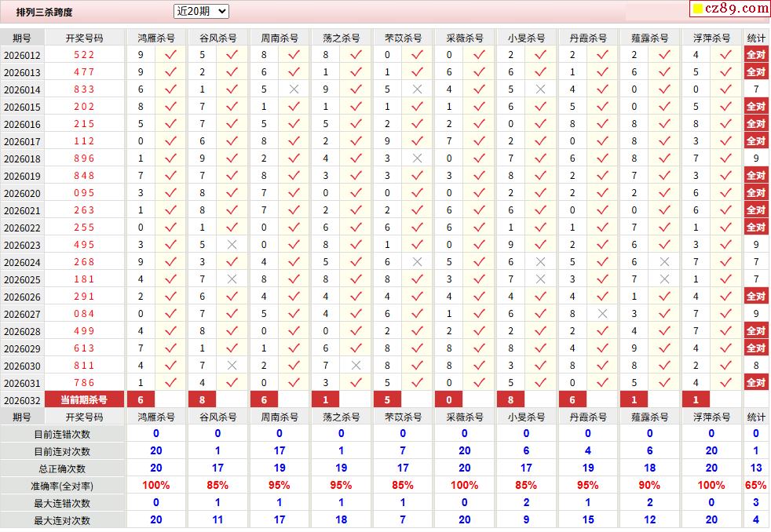Click the top 丹霞杀号 column header
The height and width of the screenshot is (532, 771).
pyautogui.click(x=588, y=38)
